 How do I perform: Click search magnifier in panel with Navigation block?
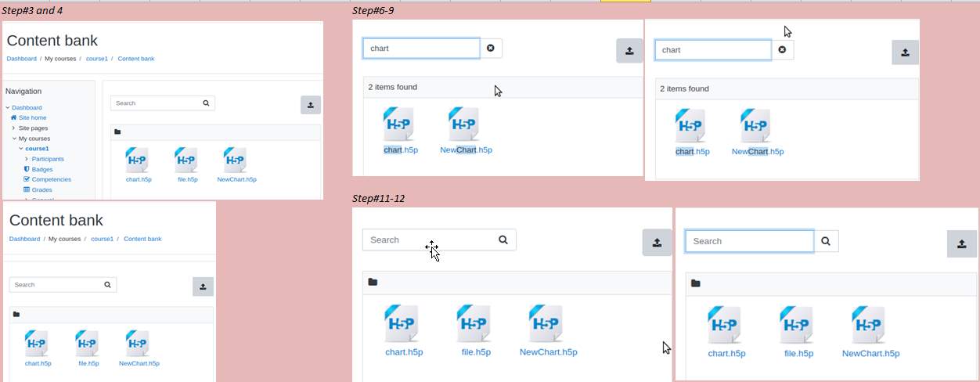206,103
